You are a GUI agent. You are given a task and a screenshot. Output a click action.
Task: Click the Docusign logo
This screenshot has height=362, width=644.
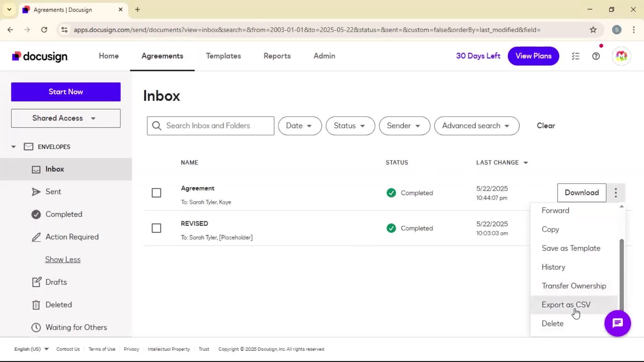click(40, 56)
